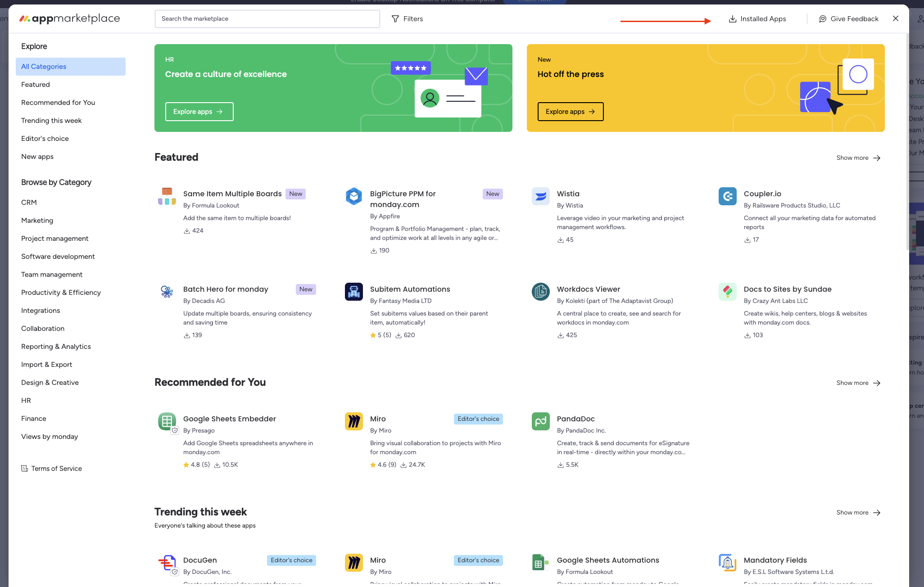Image resolution: width=924 pixels, height=587 pixels.
Task: Select the All Categories sidebar item
Action: [x=71, y=67]
